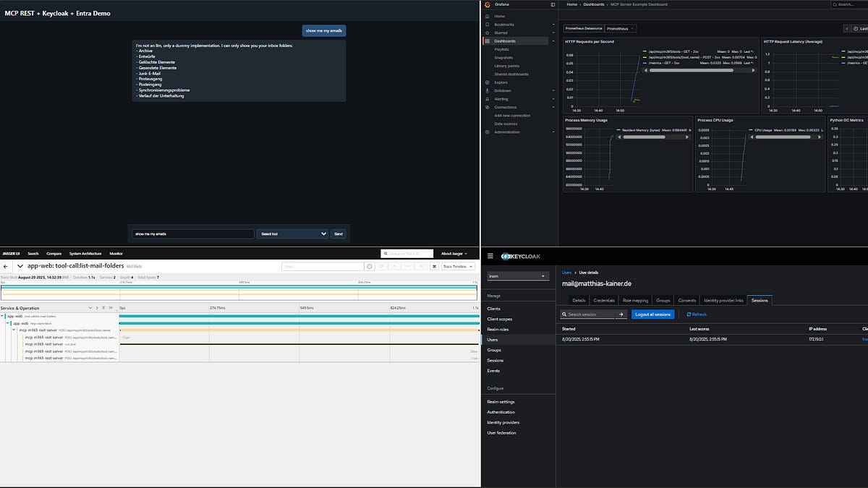Open the Prometheus datasource dropdown

click(621, 28)
